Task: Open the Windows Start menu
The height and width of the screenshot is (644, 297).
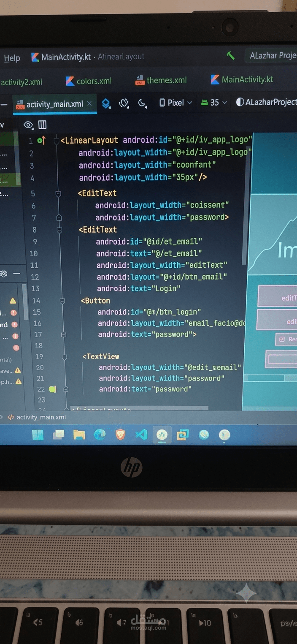Action: click(x=38, y=435)
